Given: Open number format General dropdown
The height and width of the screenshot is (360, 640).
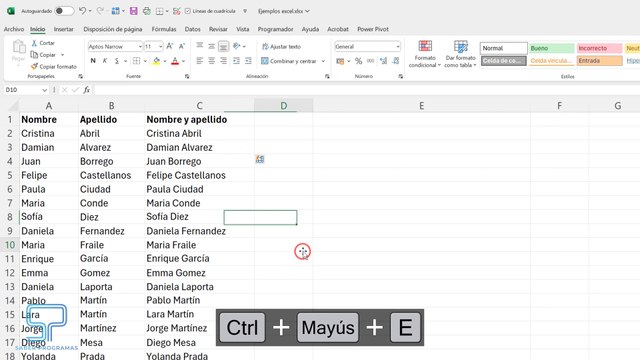Looking at the screenshot, I should [398, 47].
